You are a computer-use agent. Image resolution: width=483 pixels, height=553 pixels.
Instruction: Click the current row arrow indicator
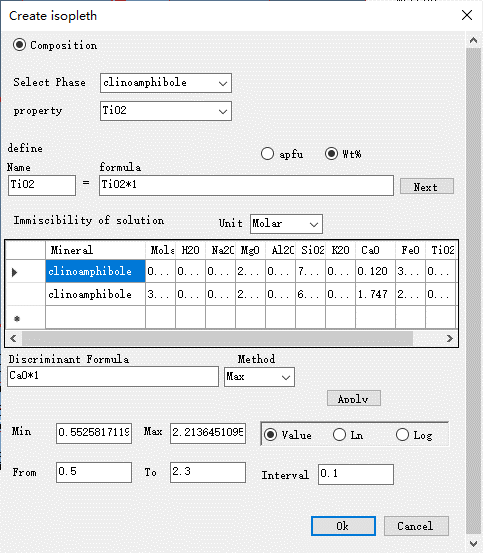tap(14, 272)
